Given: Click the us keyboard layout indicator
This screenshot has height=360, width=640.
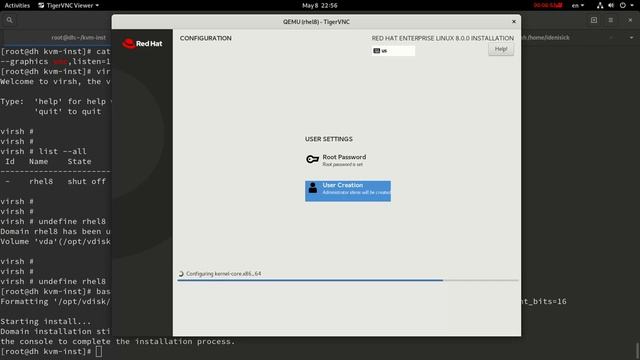Looking at the screenshot, I should click(393, 51).
